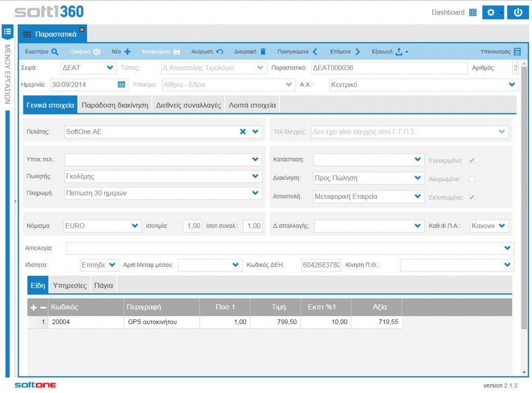The width and height of the screenshot is (532, 393).
Task: Click the power logout button
Action: click(518, 12)
